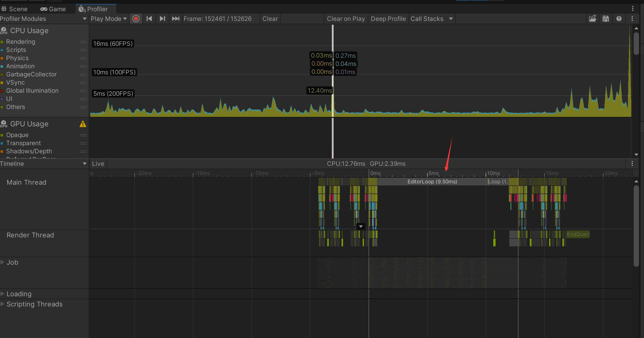Go to next frame
Image resolution: width=644 pixels, height=338 pixels.
[x=162, y=19]
